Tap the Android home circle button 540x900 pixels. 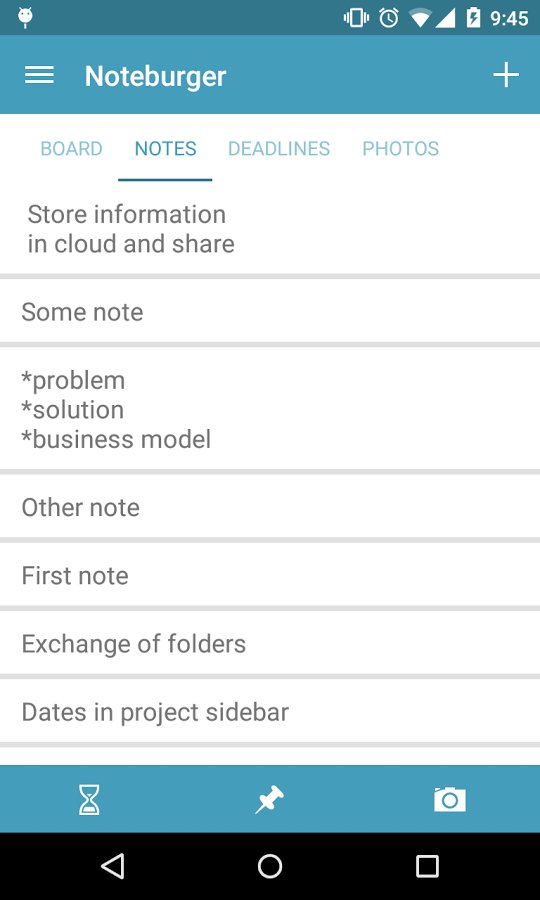pyautogui.click(x=270, y=866)
